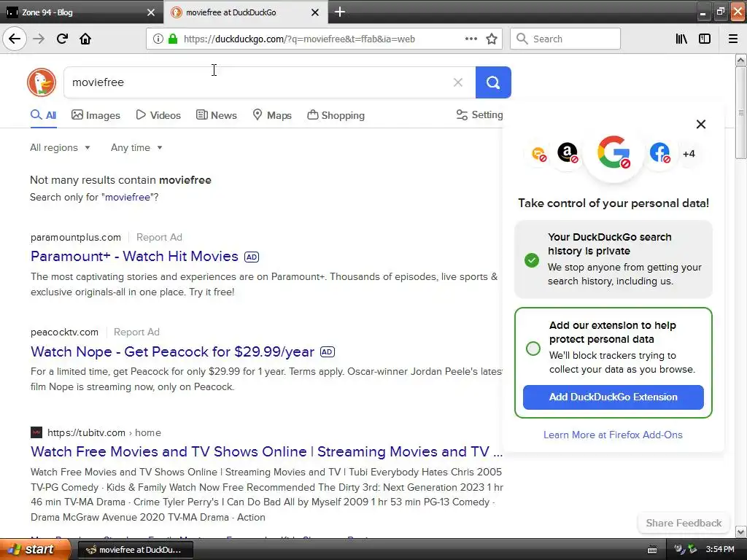Click the taskbar clock 3:54 PM

click(720, 550)
